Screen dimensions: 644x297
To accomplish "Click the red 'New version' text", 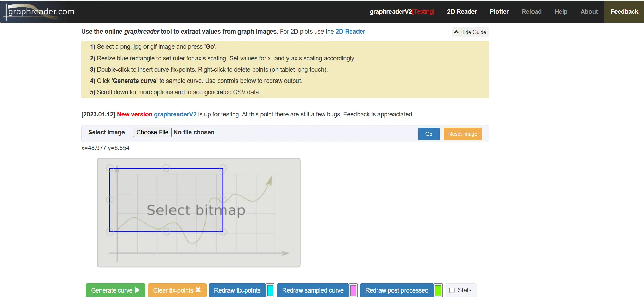I will pyautogui.click(x=134, y=114).
